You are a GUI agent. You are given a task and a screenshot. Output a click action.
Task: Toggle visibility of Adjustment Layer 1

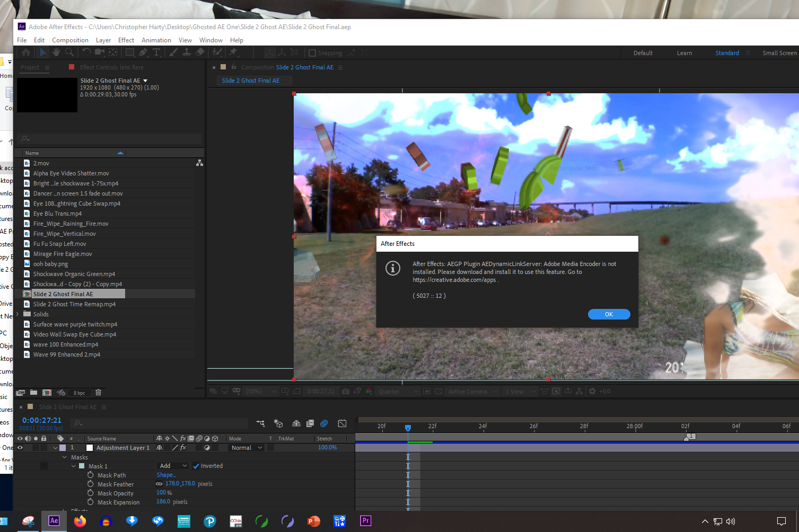pyautogui.click(x=20, y=447)
